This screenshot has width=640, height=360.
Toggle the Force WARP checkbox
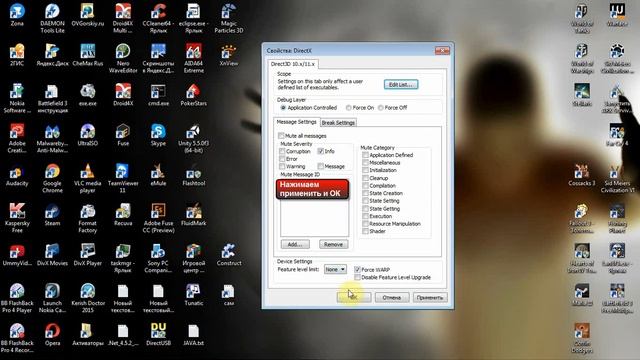(x=357, y=269)
